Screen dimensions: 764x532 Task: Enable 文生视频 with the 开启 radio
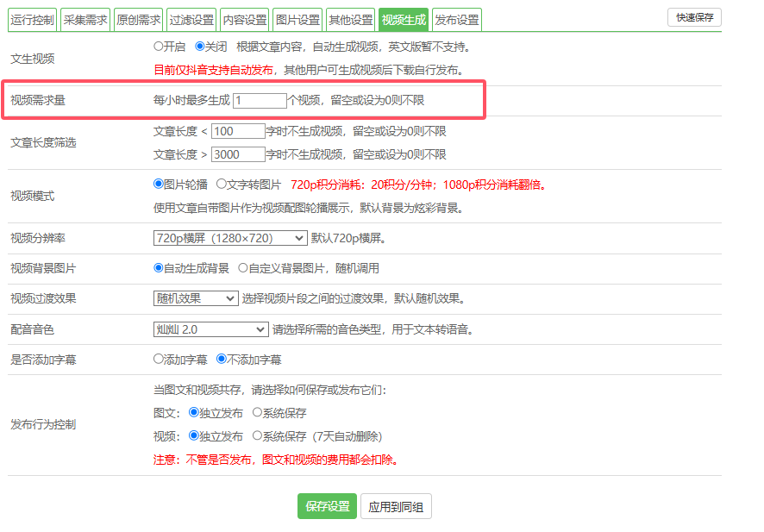159,47
